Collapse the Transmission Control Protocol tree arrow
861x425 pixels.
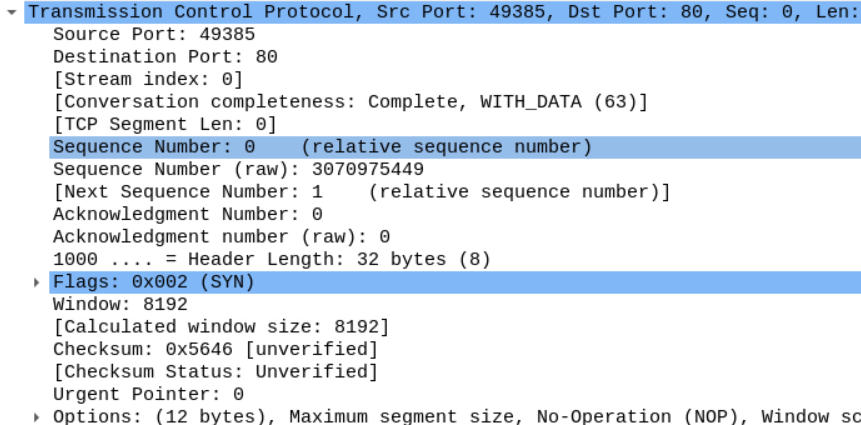click(11, 13)
